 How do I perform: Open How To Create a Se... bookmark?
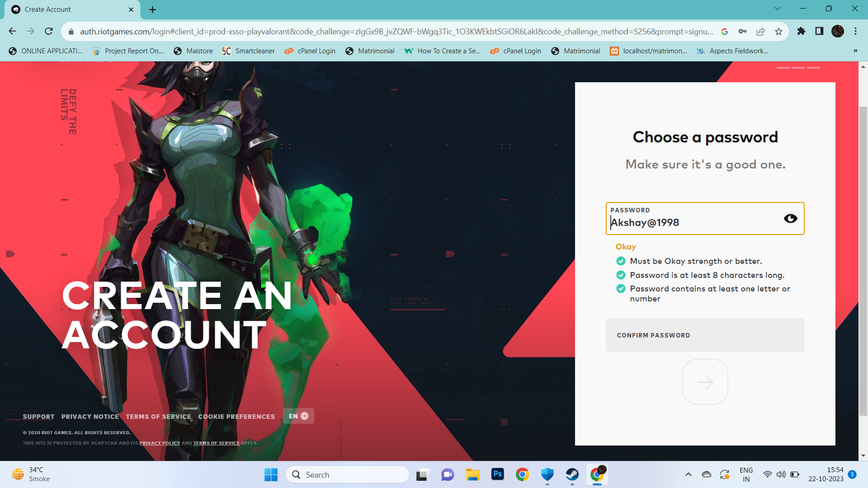tap(442, 51)
